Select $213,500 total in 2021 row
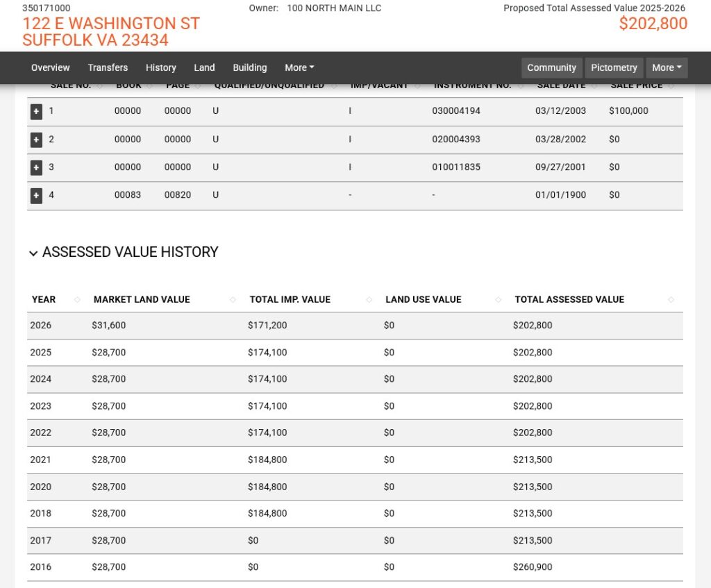The height and width of the screenshot is (588, 711). coord(533,460)
